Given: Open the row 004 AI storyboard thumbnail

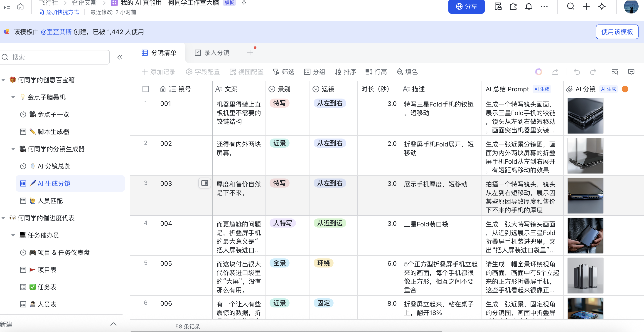Looking at the screenshot, I should (x=585, y=236).
